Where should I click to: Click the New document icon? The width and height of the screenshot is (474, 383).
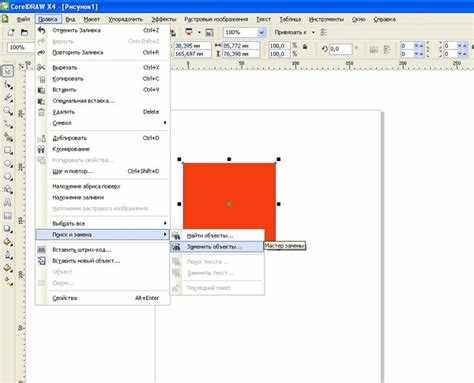tap(11, 32)
